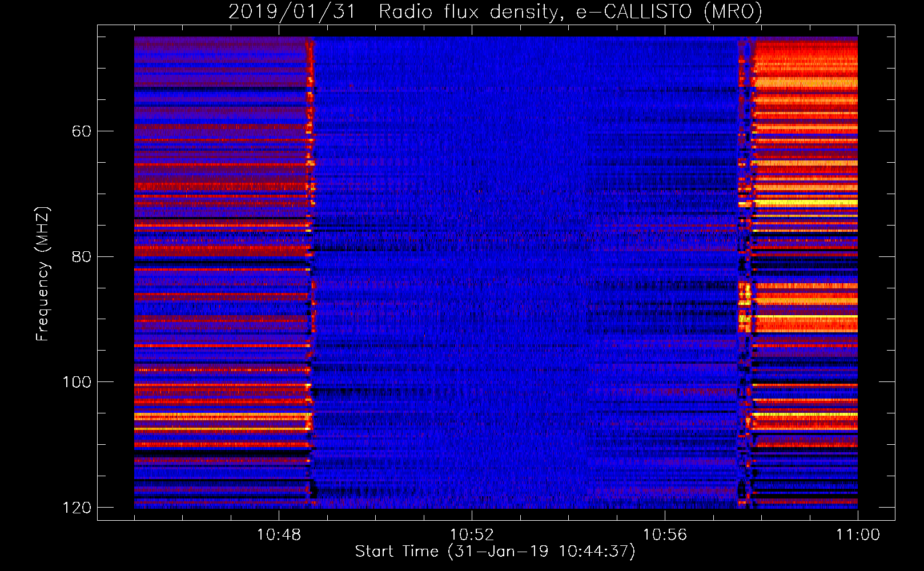Click the date "2019/01/31" in the title

(x=292, y=11)
